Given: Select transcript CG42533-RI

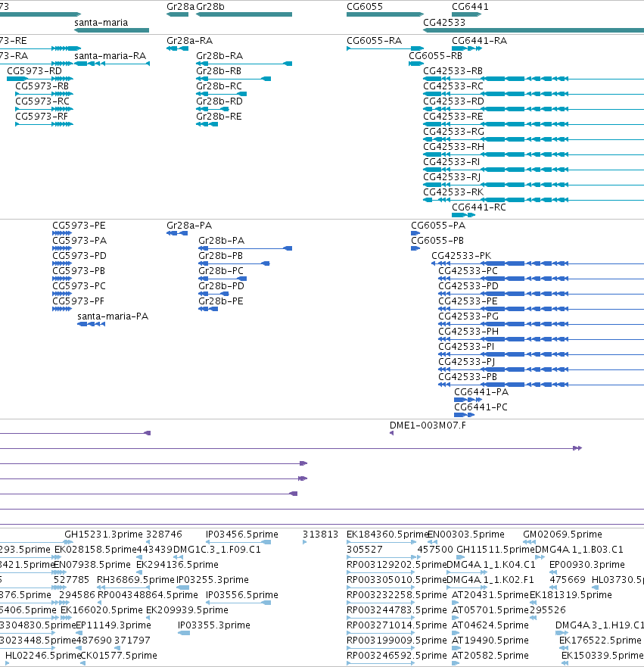Looking at the screenshot, I should pos(534,170).
